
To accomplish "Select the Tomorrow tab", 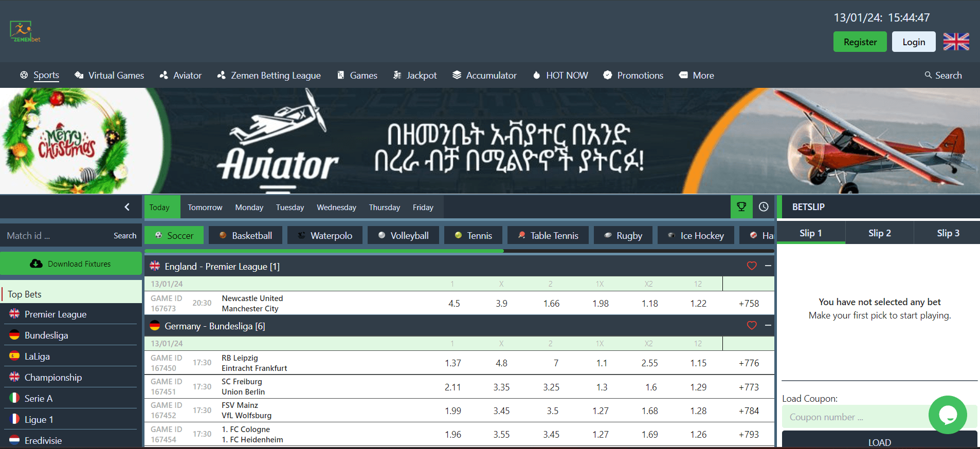I will (205, 207).
